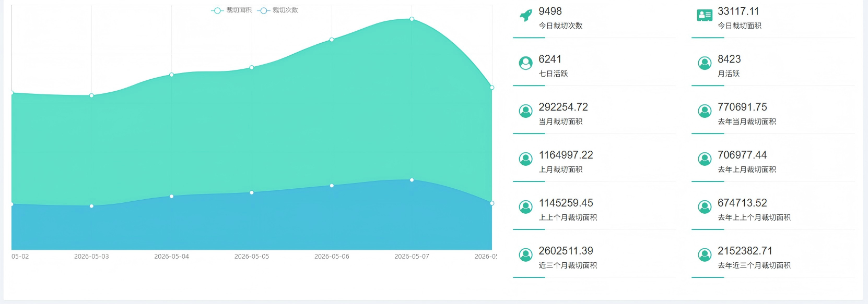Image resolution: width=868 pixels, height=304 pixels.
Task: Click the user icon beside 上月裁切面积
Action: [x=525, y=159]
